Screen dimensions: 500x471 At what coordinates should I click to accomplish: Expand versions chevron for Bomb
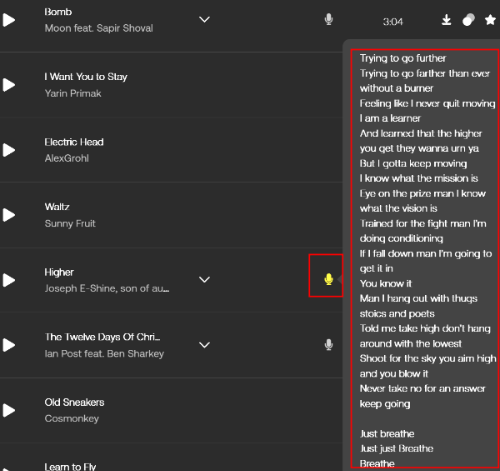coord(204,19)
